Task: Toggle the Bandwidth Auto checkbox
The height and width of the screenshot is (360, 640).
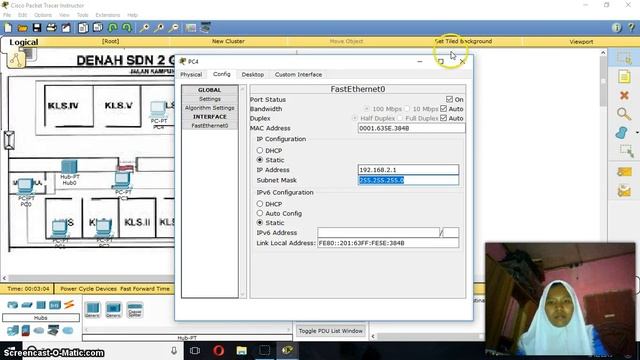Action: pos(444,109)
